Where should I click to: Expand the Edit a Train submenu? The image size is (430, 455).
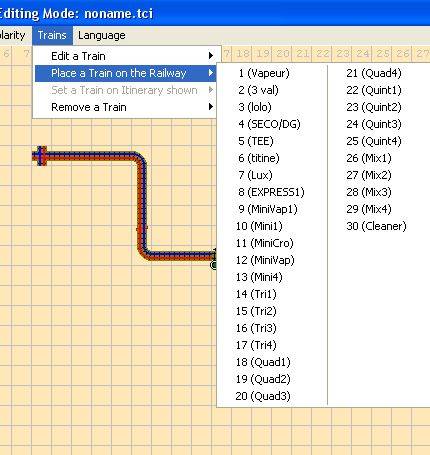[x=125, y=56]
